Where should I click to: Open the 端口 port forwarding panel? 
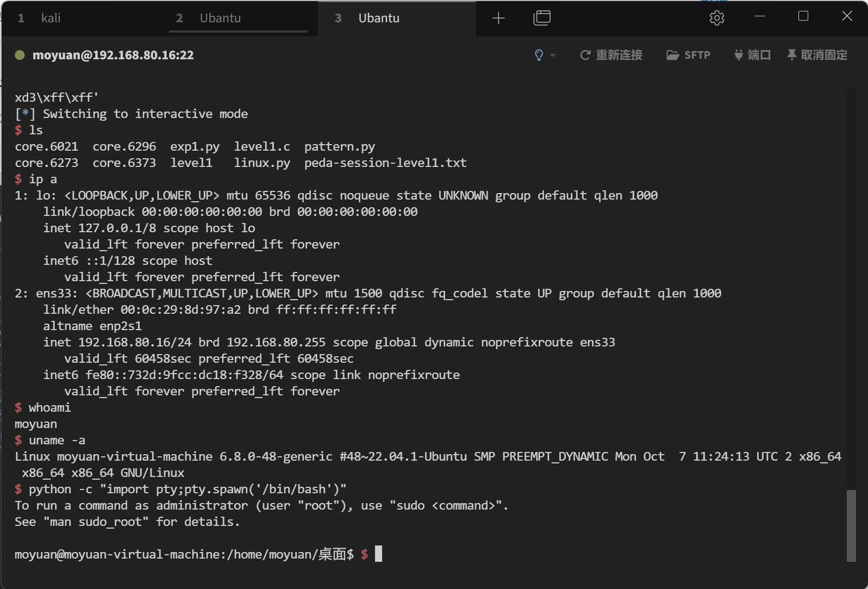pos(752,55)
